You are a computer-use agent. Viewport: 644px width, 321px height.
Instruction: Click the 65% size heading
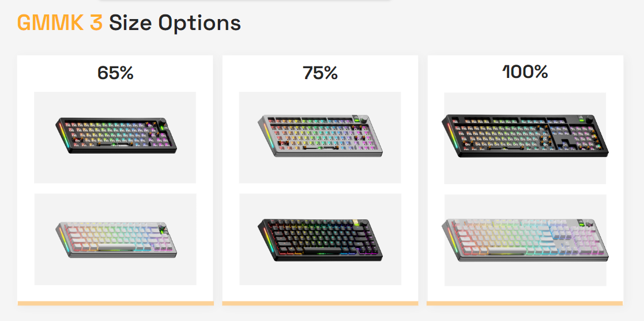pyautogui.click(x=115, y=73)
